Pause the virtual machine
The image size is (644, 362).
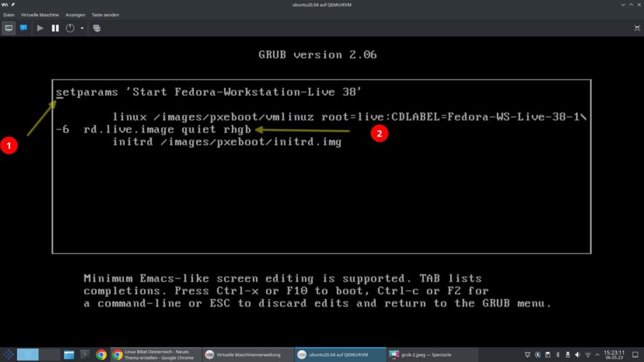pyautogui.click(x=55, y=28)
